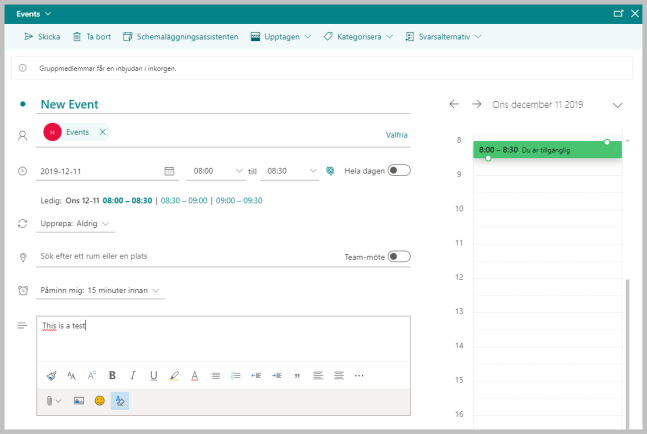Enable the Hela dagen toggle
Screen dimensions: 647x434
click(x=399, y=171)
